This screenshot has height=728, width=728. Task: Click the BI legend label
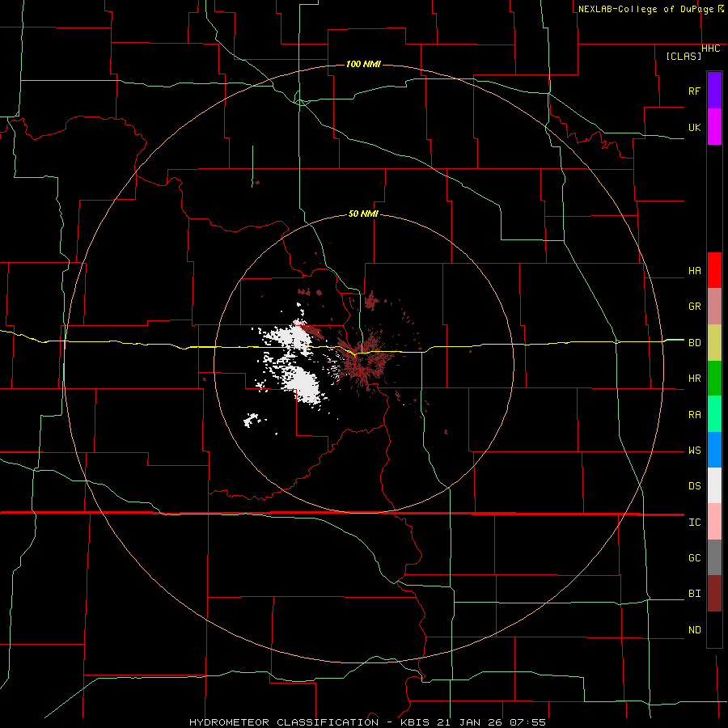pyautogui.click(x=694, y=594)
